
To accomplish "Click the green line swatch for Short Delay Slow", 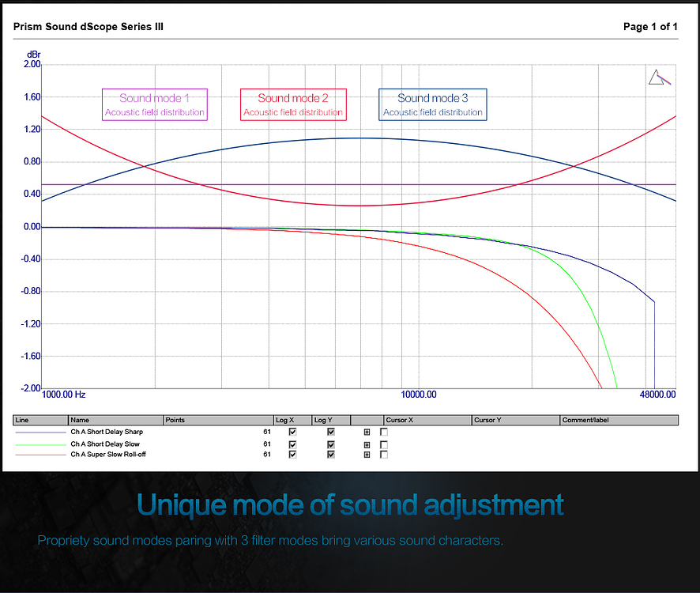I will (x=40, y=444).
